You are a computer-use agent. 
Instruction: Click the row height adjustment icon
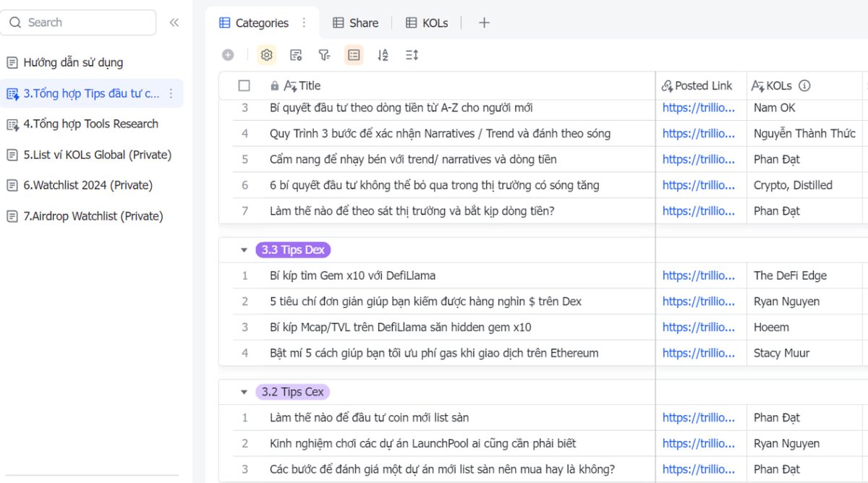(411, 54)
